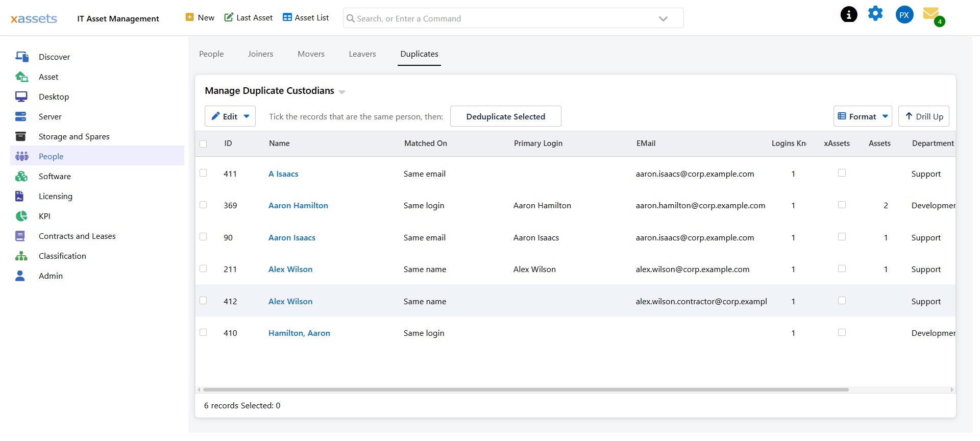Open the A Isaacs record link
The image size is (980, 441).
tap(283, 174)
